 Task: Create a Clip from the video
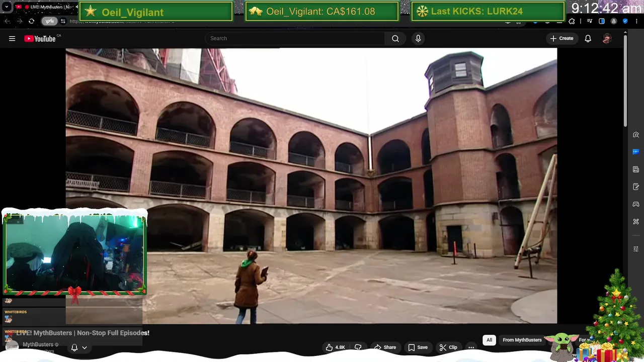click(x=448, y=347)
